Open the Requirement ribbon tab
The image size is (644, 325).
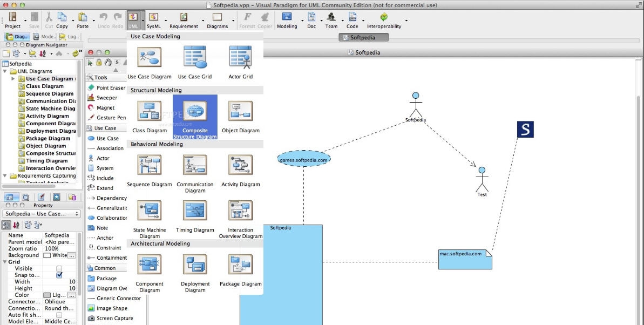[184, 22]
